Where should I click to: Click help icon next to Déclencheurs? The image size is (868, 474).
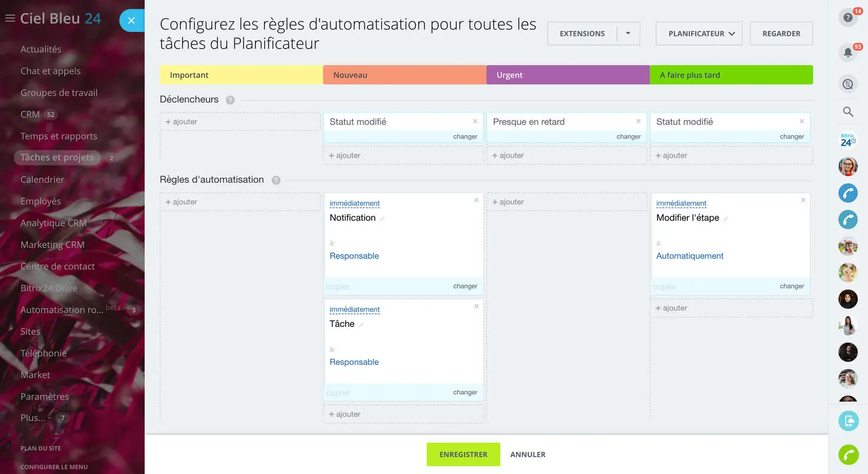pos(230,100)
